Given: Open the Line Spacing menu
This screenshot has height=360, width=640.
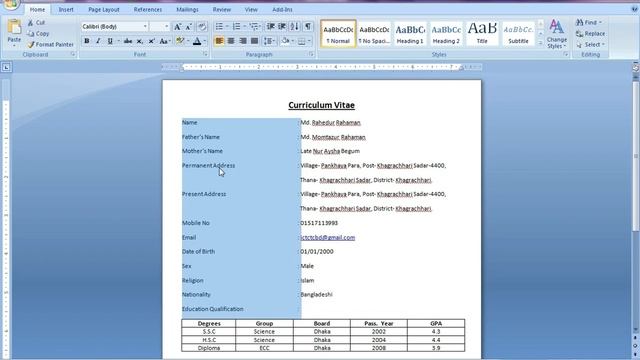Looking at the screenshot, I should point(269,41).
